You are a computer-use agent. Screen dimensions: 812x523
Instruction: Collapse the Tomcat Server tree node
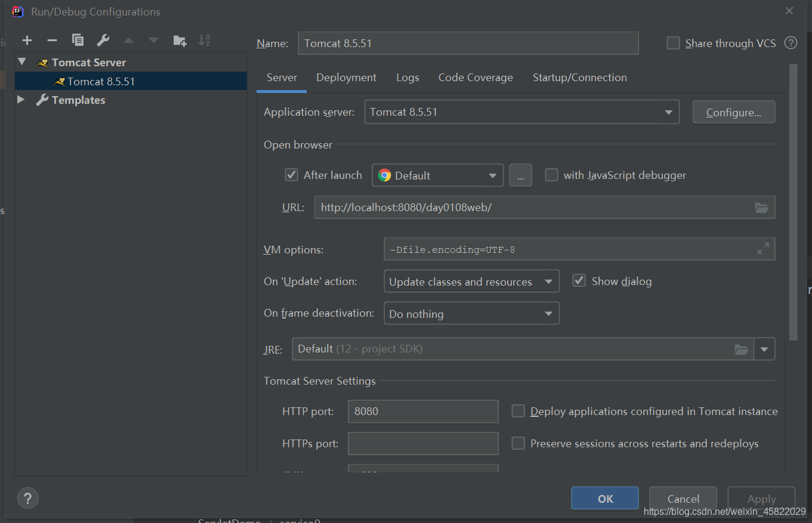22,62
